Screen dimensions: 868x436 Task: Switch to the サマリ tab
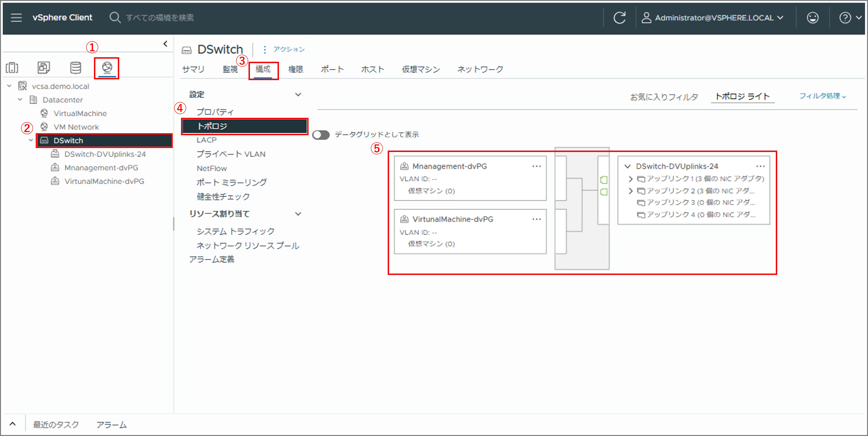point(193,69)
